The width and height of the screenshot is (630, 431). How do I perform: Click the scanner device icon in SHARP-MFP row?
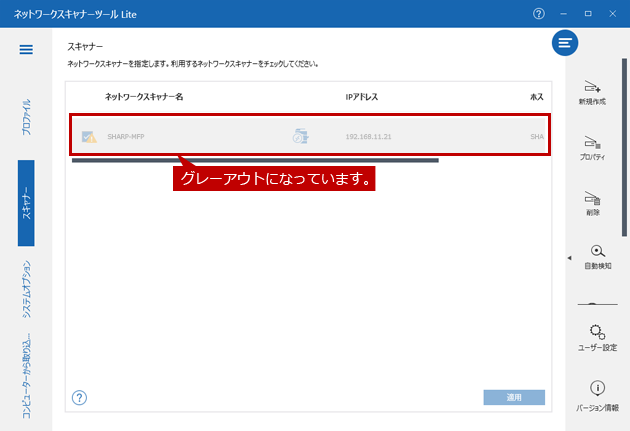click(x=300, y=136)
